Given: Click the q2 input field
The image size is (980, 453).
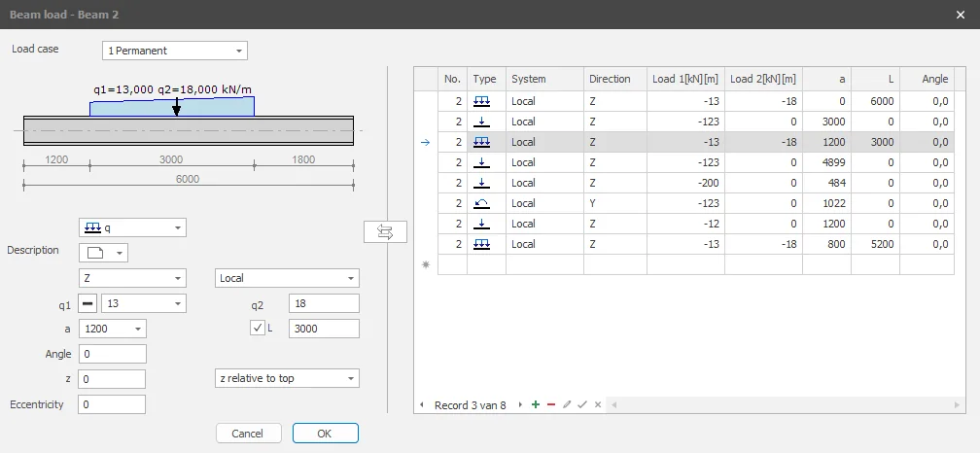Looking at the screenshot, I should (x=324, y=303).
